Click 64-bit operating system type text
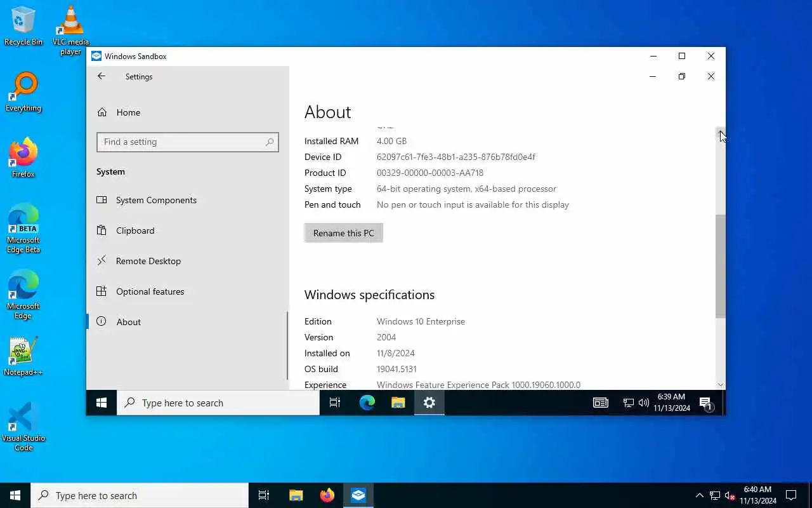Screen dimensions: 812x508 [466, 189]
